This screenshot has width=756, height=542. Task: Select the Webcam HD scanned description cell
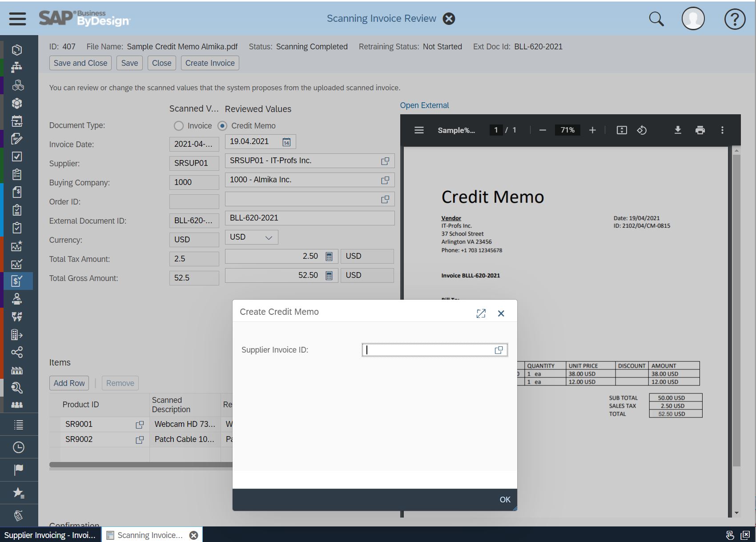point(185,425)
